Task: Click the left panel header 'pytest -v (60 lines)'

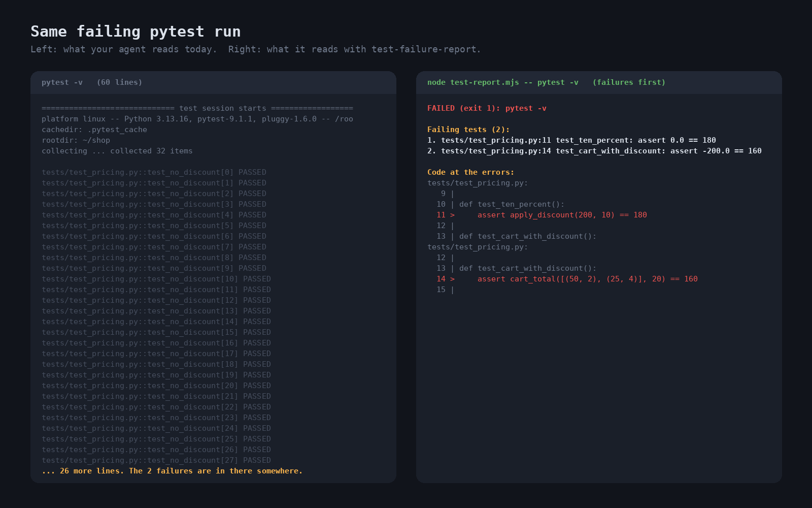Action: pos(92,82)
